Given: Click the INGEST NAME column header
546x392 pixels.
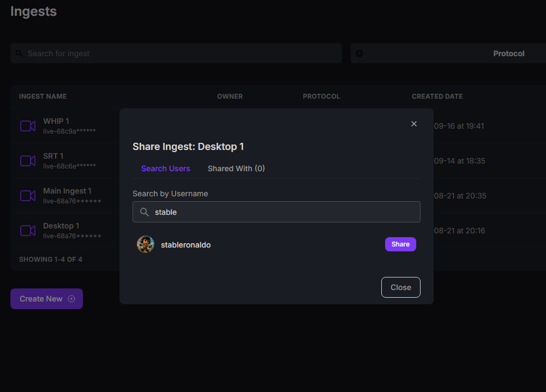Looking at the screenshot, I should (43, 97).
